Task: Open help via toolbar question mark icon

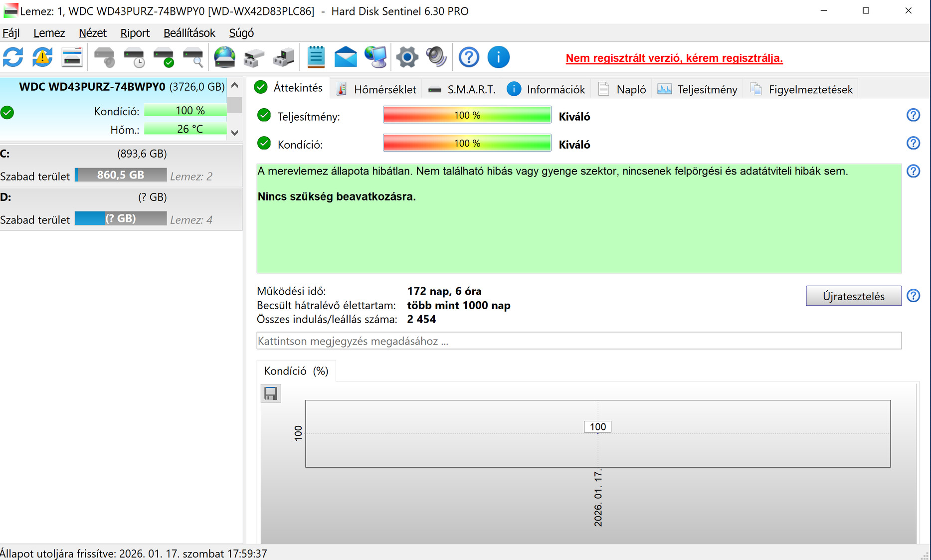Action: click(469, 57)
